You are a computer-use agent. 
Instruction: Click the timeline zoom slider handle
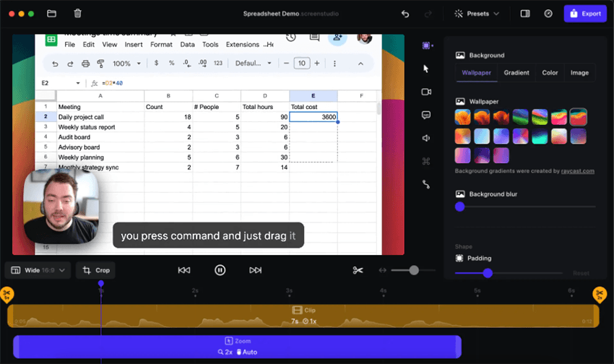click(x=414, y=270)
